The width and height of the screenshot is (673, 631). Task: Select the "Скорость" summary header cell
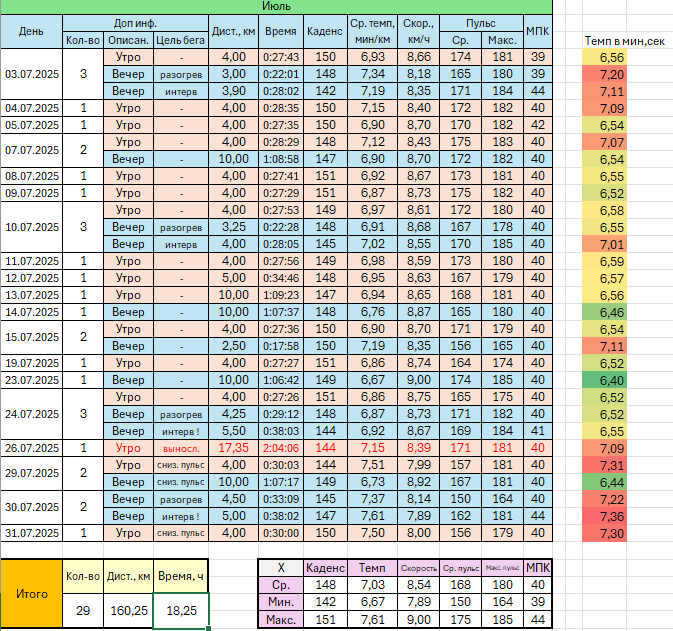click(419, 567)
